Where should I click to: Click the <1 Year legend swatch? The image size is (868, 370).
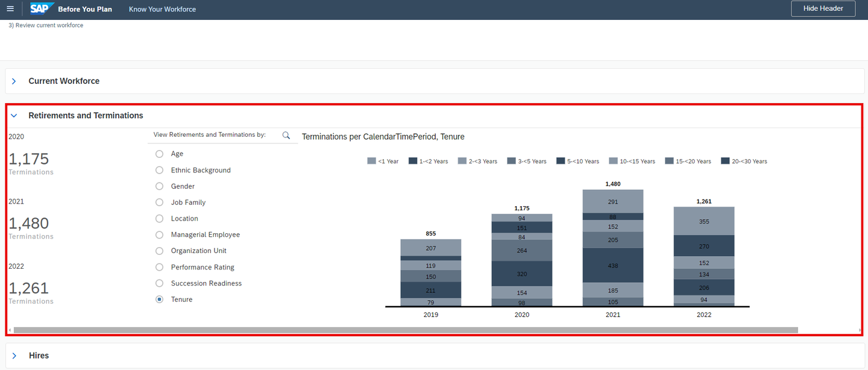coord(371,161)
